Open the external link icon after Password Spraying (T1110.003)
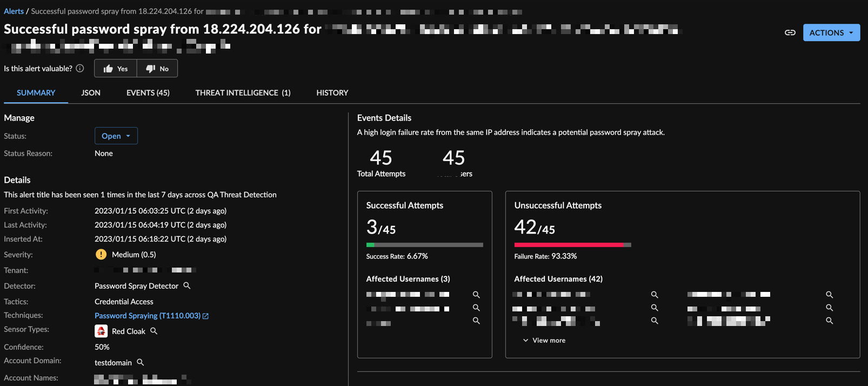Viewport: 868px width, 386px height. pyautogui.click(x=205, y=316)
